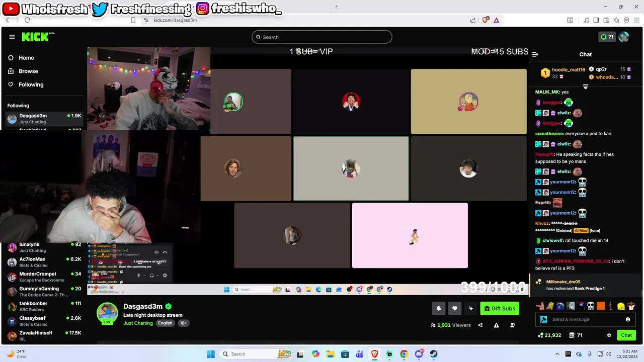Click the Kick search field
Viewport: 644px width, 362px height.
[x=322, y=37]
